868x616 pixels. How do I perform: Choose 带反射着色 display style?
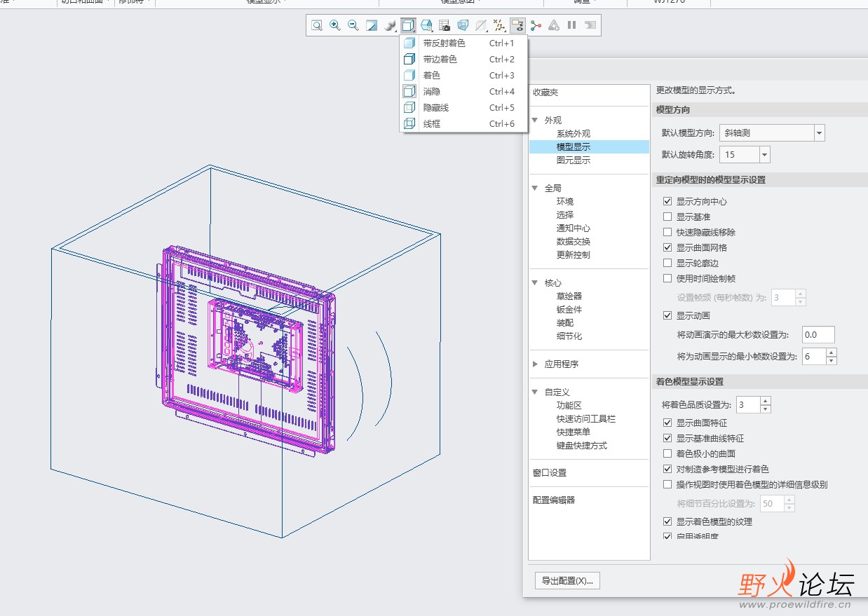[x=463, y=43]
